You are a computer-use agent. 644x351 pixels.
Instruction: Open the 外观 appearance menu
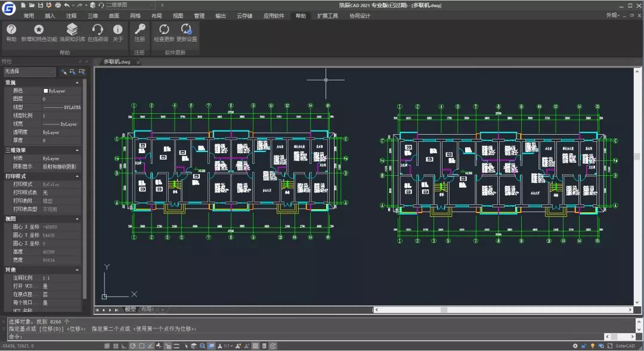[612, 15]
